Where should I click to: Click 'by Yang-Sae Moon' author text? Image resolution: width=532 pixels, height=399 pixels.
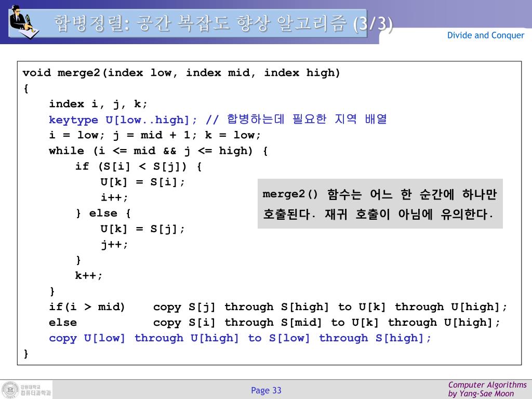point(481,394)
